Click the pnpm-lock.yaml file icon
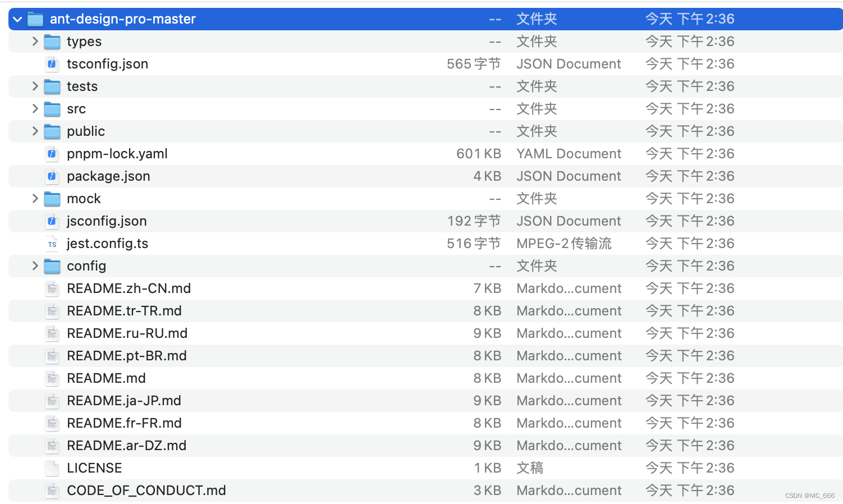843x504 pixels. pos(52,154)
